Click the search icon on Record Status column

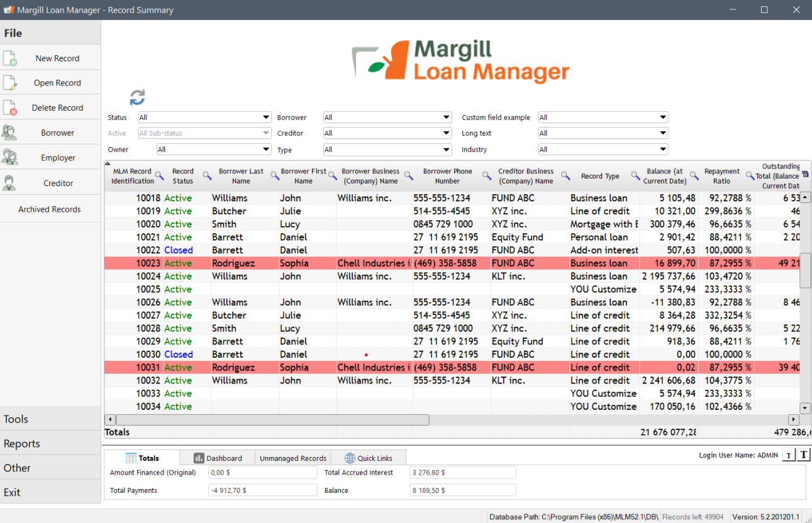pos(207,177)
